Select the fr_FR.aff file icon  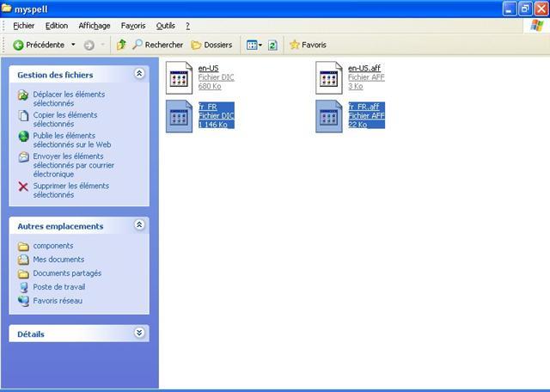[x=329, y=117]
